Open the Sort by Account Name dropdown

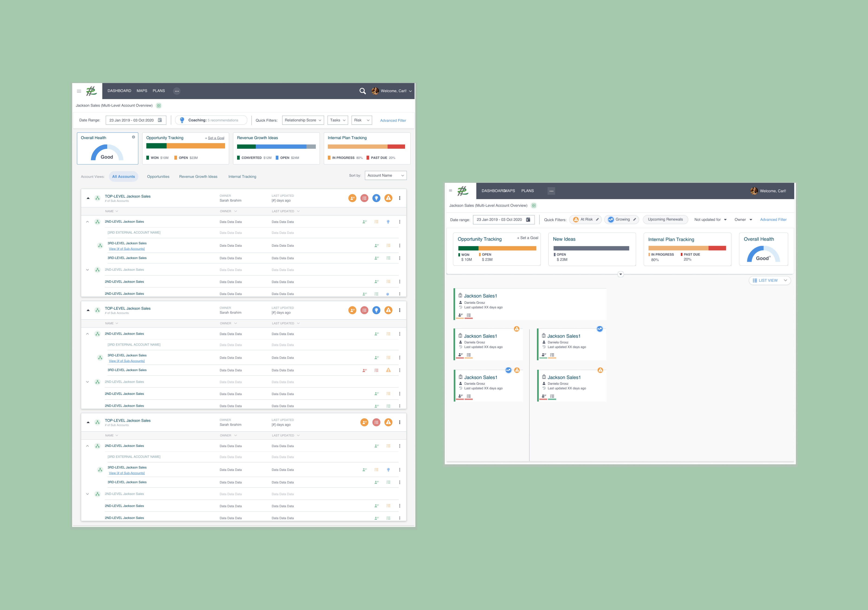point(386,175)
